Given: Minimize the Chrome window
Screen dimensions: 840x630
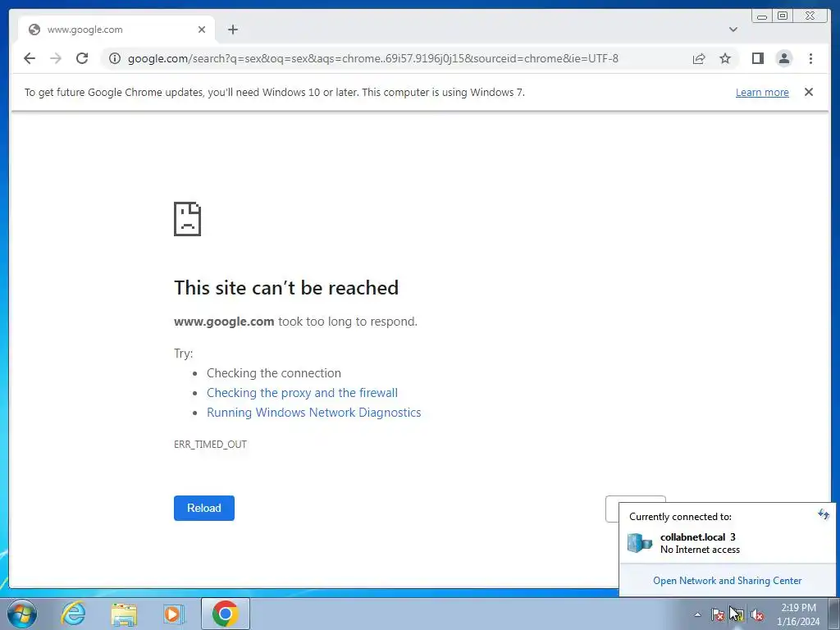Looking at the screenshot, I should click(762, 16).
